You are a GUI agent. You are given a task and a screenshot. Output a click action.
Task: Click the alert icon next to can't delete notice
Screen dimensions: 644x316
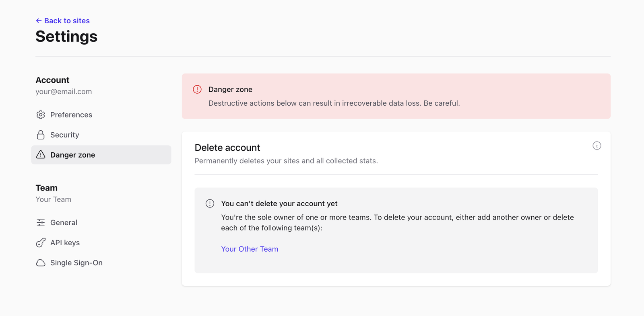point(210,203)
